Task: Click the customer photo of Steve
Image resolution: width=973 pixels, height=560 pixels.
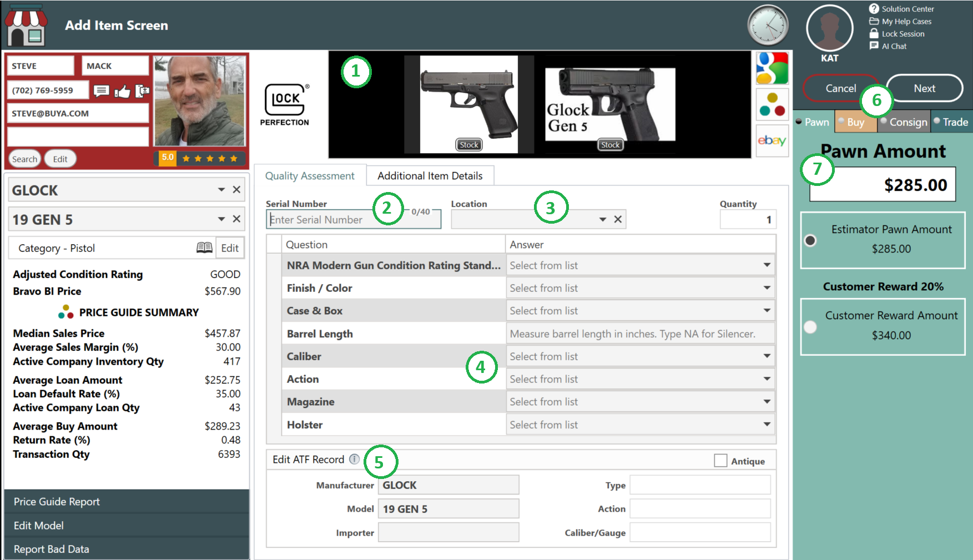Action: (x=199, y=100)
